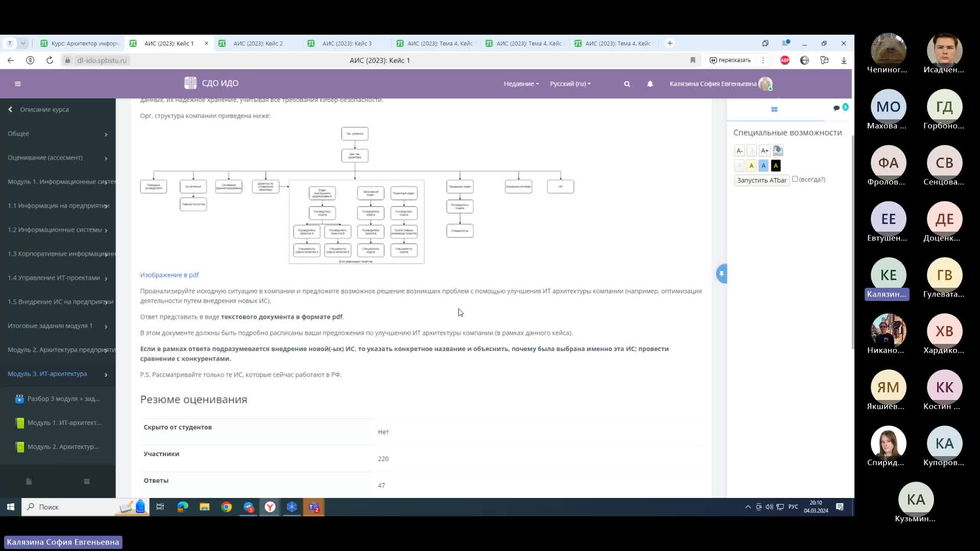Save accessibility settings icon
The height and width of the screenshot is (551, 980).
(778, 151)
